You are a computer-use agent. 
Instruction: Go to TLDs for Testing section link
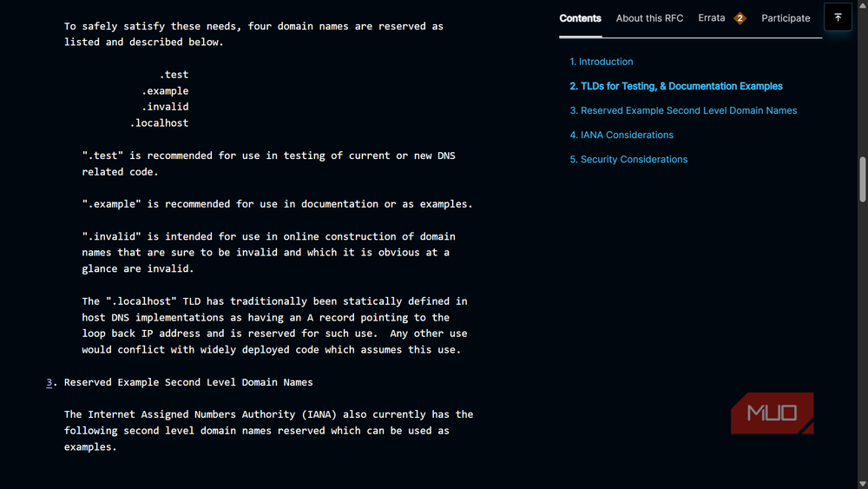(676, 86)
